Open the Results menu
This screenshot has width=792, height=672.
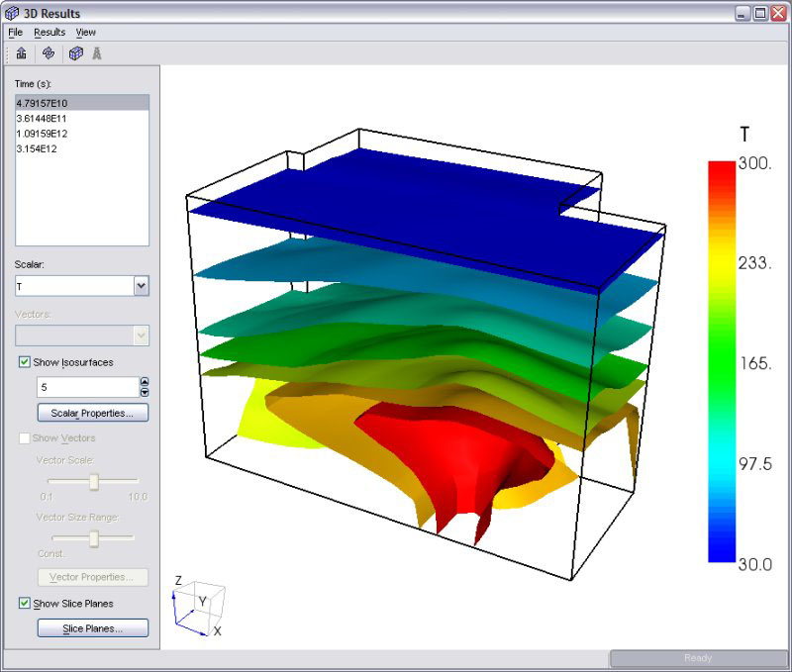click(49, 33)
